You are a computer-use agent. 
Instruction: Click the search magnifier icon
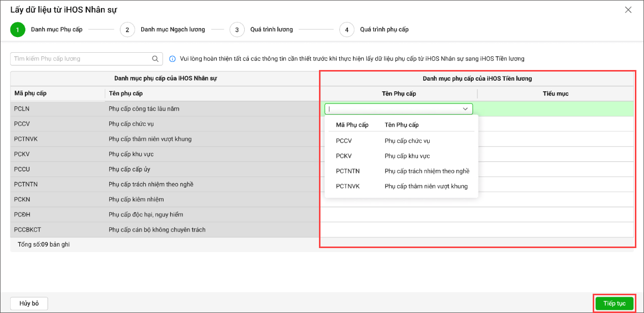click(x=155, y=59)
